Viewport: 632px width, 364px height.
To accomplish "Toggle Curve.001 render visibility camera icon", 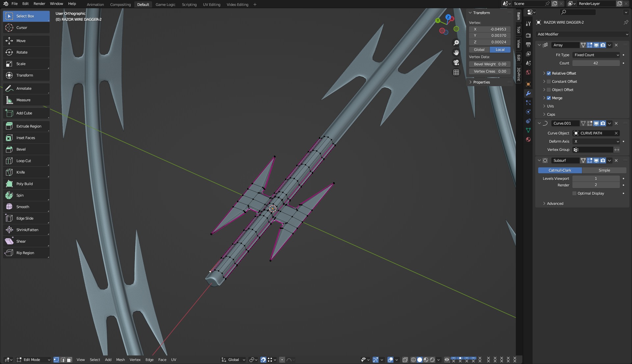I will [603, 123].
